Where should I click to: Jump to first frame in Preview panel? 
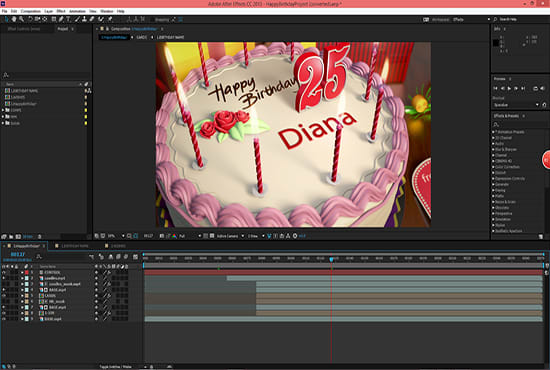click(496, 88)
